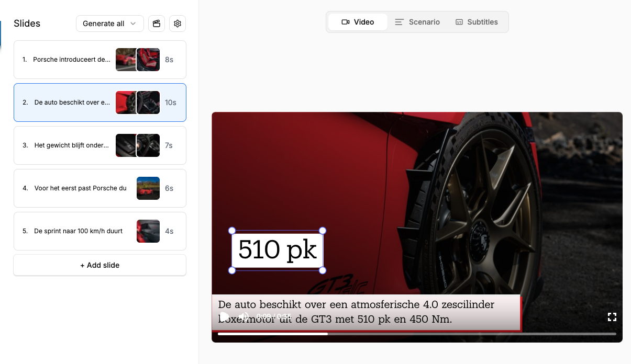Click the 8s duration on slide 1
Screen dimensions: 631x364
tap(169, 60)
